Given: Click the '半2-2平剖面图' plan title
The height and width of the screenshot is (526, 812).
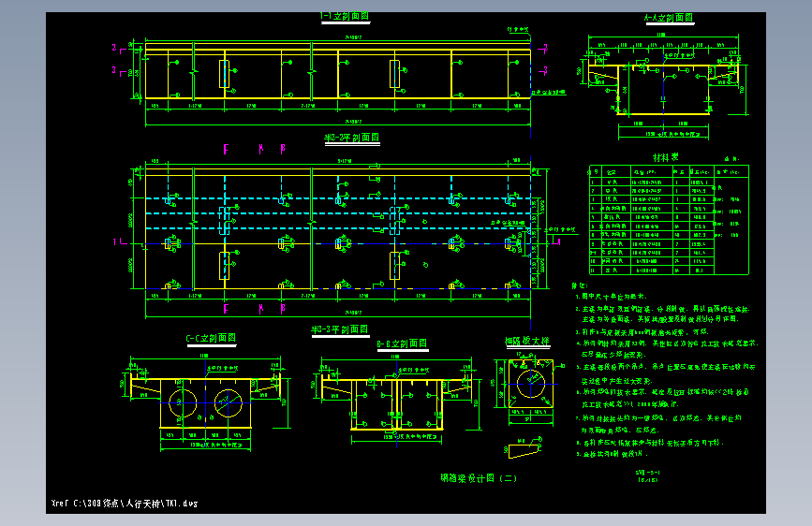Looking at the screenshot, I should pyautogui.click(x=351, y=138).
